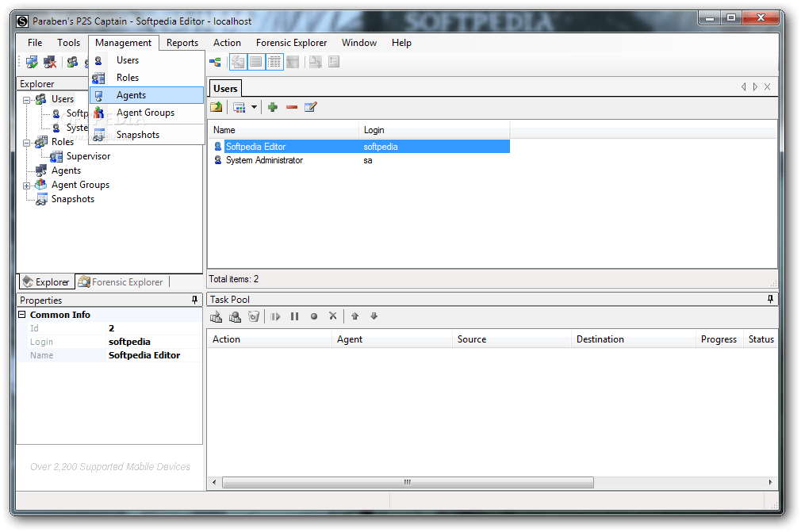801x532 pixels.
Task: Click the cancel task X icon
Action: pyautogui.click(x=332, y=316)
